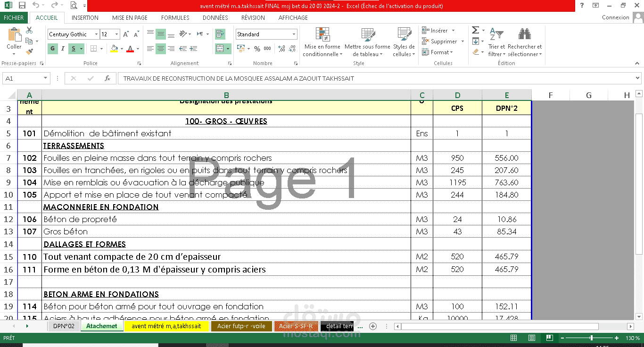
Task: Click the decrease decimal icon
Action: pyautogui.click(x=292, y=49)
